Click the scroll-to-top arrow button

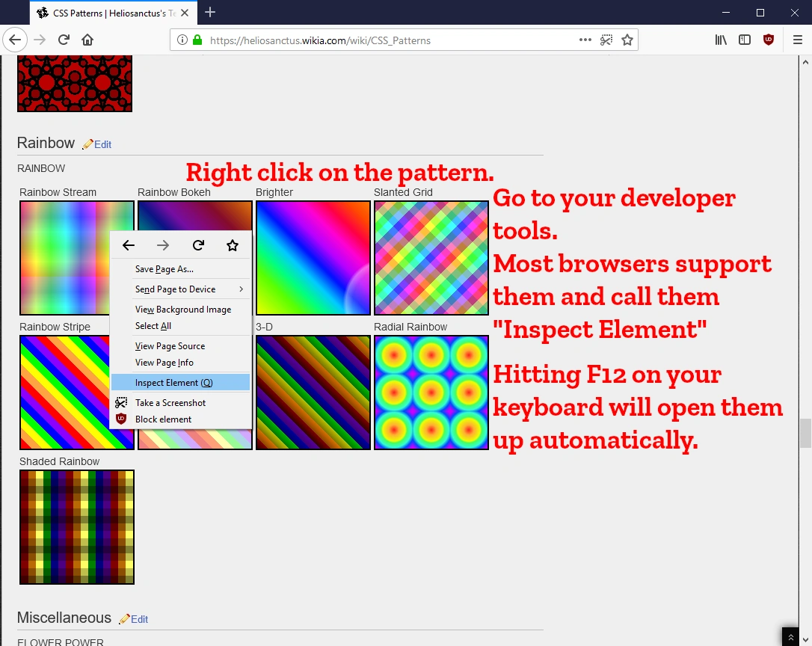[x=790, y=637]
